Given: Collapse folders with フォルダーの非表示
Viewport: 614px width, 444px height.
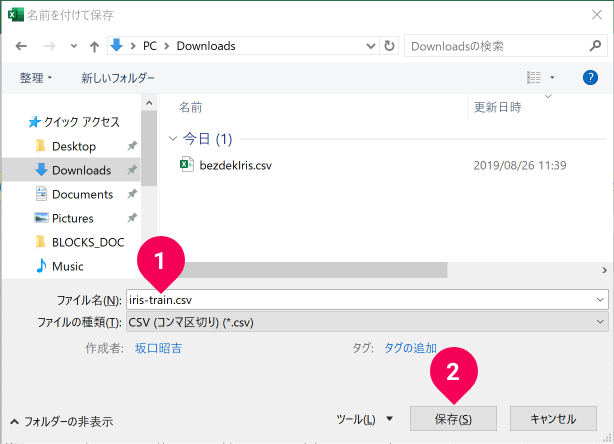Looking at the screenshot, I should point(61,422).
